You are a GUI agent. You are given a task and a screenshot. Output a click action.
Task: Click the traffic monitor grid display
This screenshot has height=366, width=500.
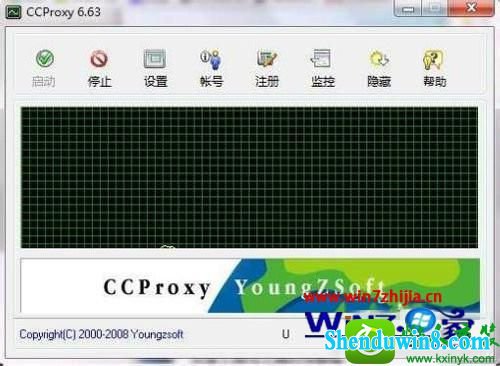coord(249,177)
